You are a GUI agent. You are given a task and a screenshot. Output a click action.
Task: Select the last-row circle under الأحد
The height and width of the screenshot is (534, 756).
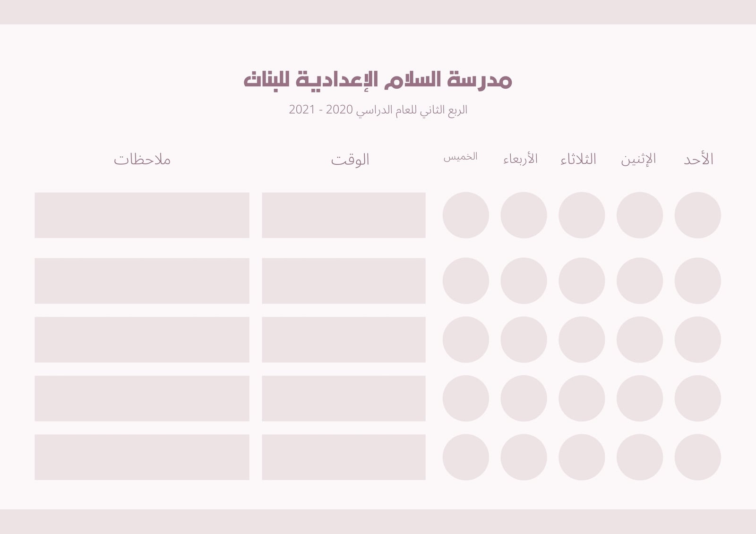coord(697,457)
